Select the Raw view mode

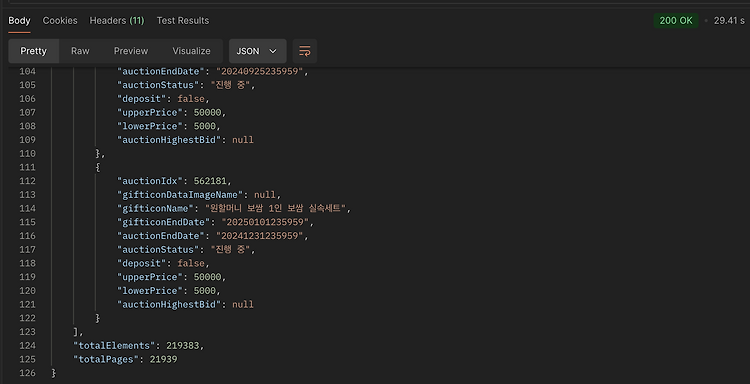80,51
